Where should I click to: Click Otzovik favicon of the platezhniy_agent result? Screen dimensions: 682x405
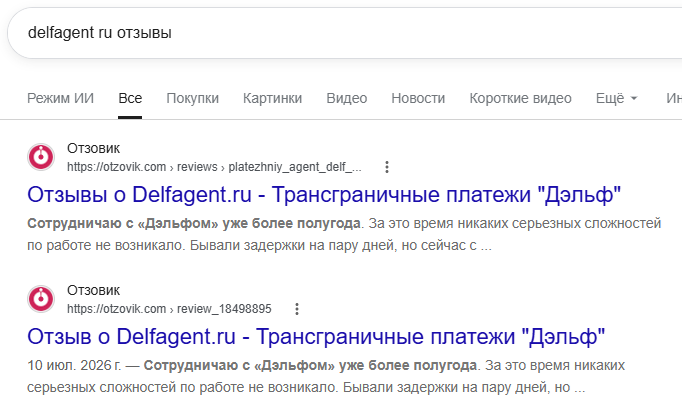pyautogui.click(x=41, y=157)
